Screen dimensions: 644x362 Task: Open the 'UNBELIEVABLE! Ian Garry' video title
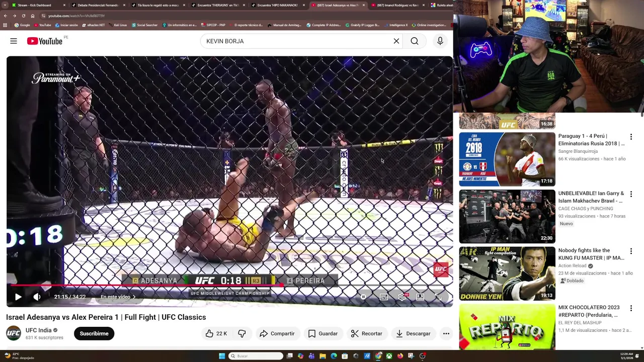pyautogui.click(x=591, y=197)
